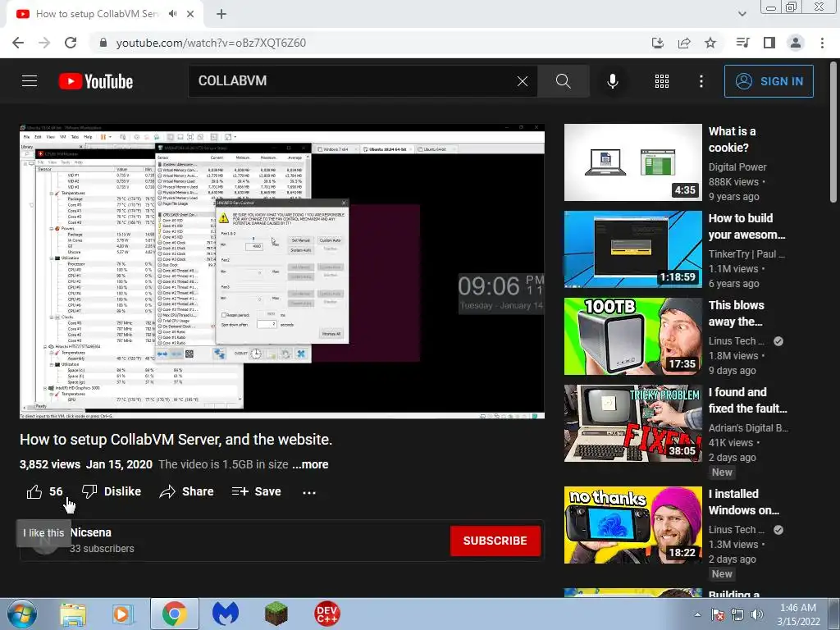Screen dimensions: 840x630
Task: Open Windows Media Player from taskbar
Action: click(122, 614)
